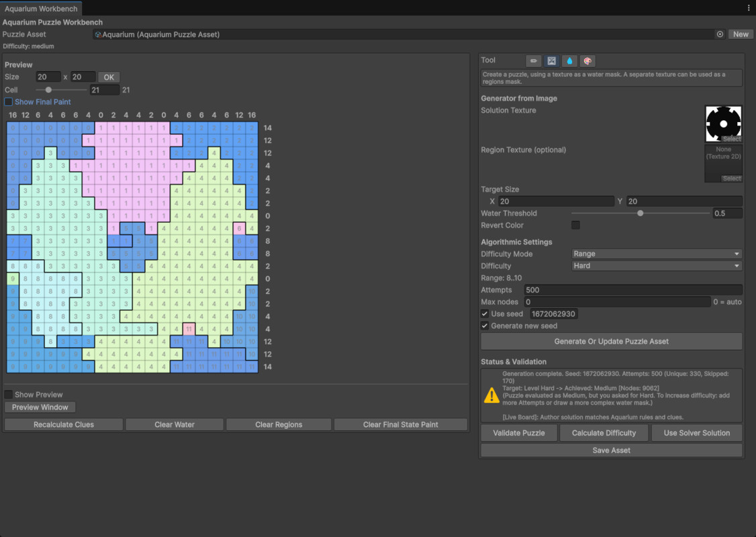756x537 pixels.
Task: Select the pencil draw tool
Action: click(533, 60)
